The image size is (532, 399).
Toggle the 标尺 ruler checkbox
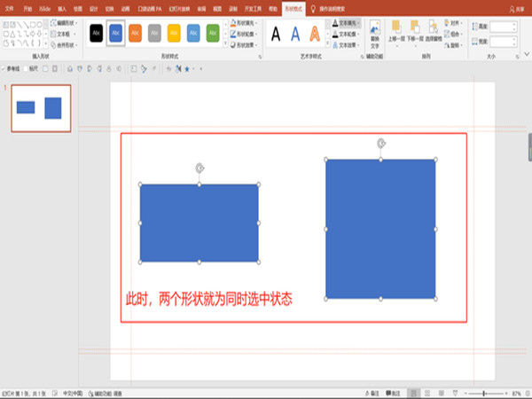coord(28,67)
